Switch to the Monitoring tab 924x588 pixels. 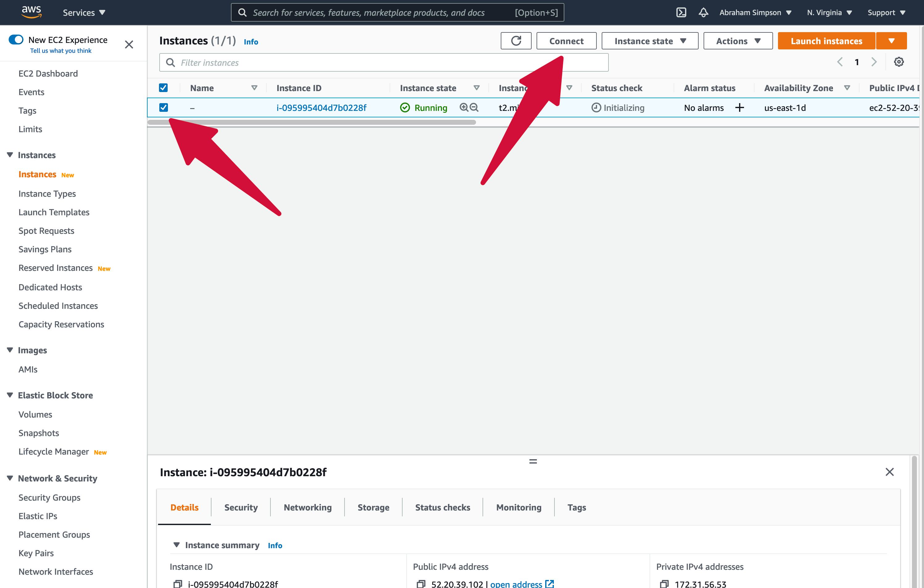point(518,507)
